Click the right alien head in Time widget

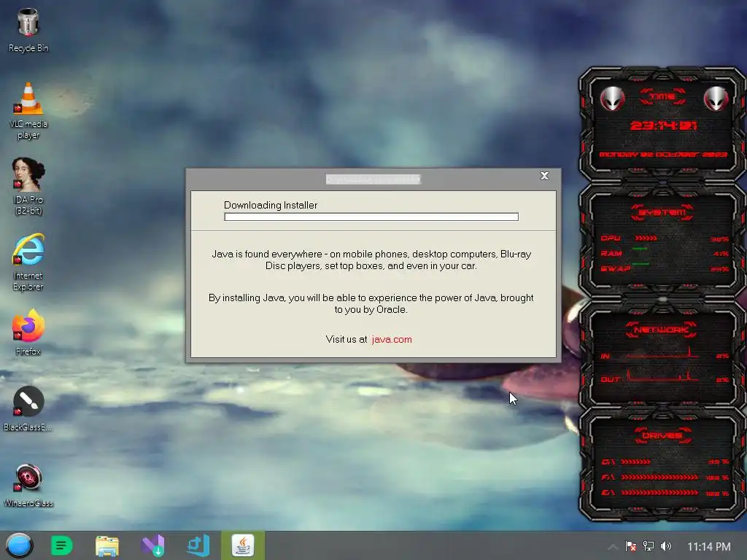click(x=716, y=98)
